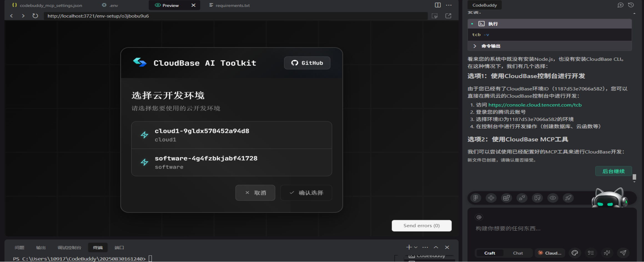Screen dimensions: 644x262
Task: Switch to the 输出 panel tab
Action: click(x=41, y=248)
